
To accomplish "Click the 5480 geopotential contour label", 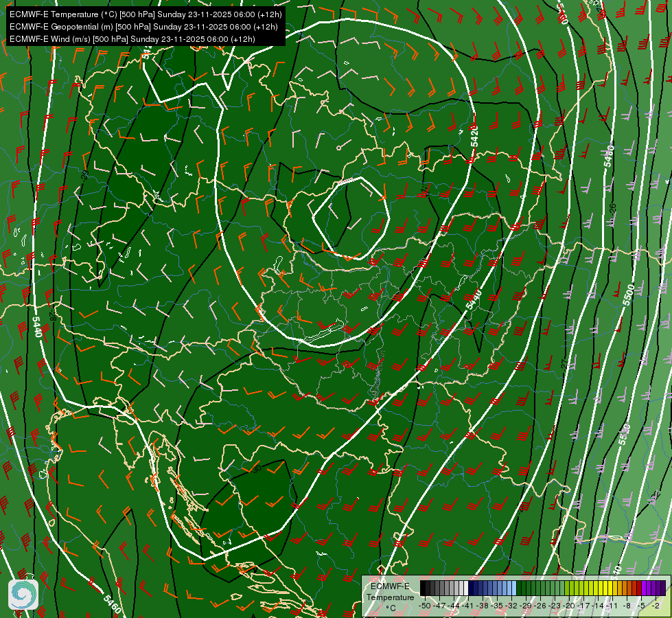I will (x=609, y=156).
